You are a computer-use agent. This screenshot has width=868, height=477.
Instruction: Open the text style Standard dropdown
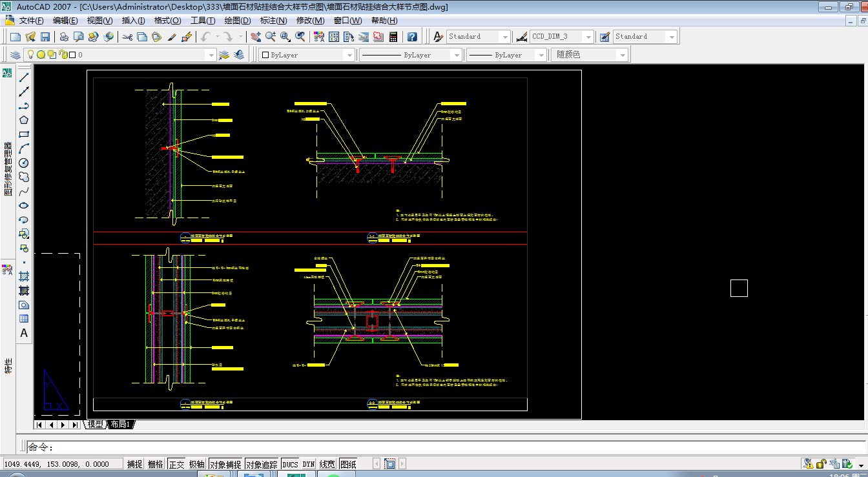[x=504, y=37]
